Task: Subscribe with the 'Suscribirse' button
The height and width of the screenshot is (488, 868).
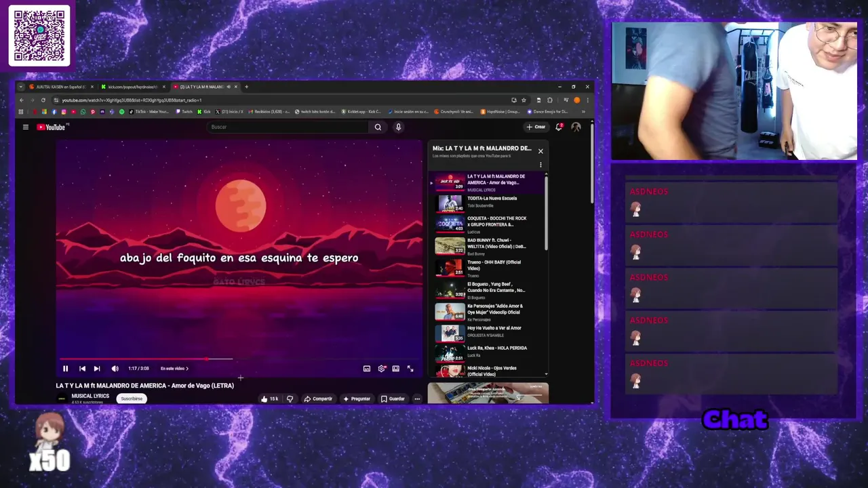Action: click(x=132, y=399)
